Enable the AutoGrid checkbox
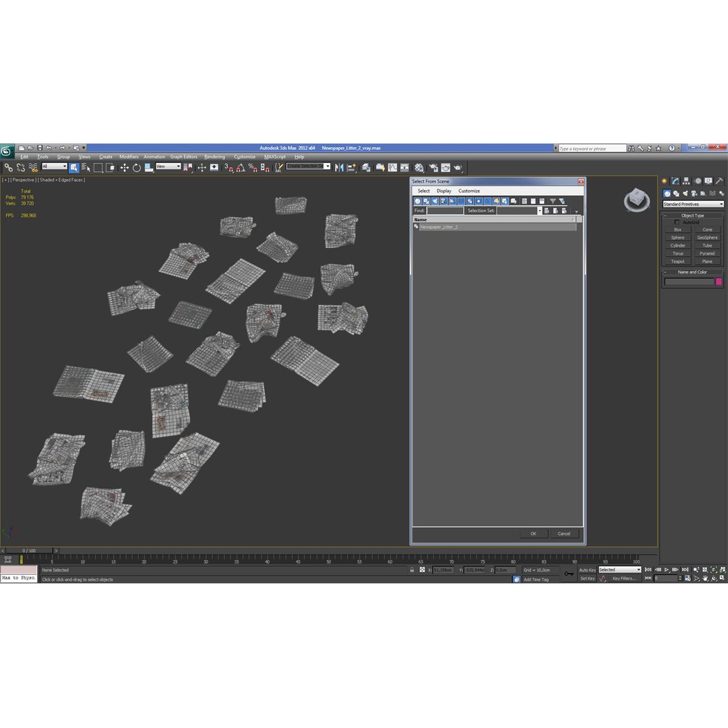The image size is (728, 728). (677, 222)
